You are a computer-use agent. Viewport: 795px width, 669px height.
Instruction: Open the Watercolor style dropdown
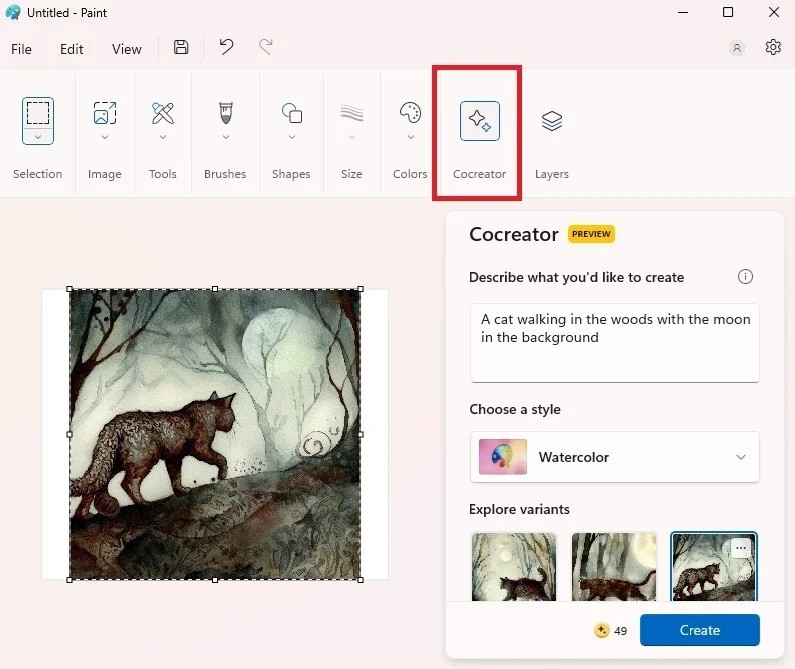(x=614, y=457)
